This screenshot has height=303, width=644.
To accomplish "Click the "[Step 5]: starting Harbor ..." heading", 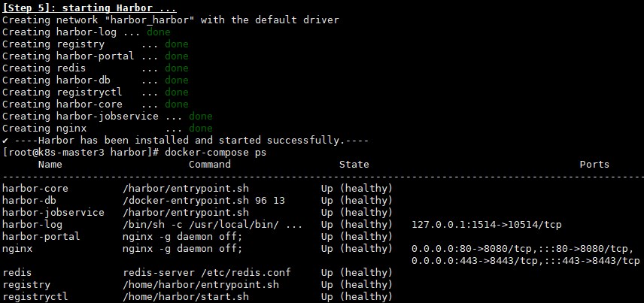I will pyautogui.click(x=90, y=8).
